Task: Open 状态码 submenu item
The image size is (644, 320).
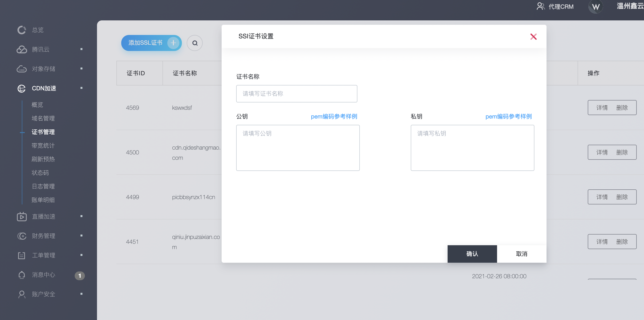Action: (40, 173)
